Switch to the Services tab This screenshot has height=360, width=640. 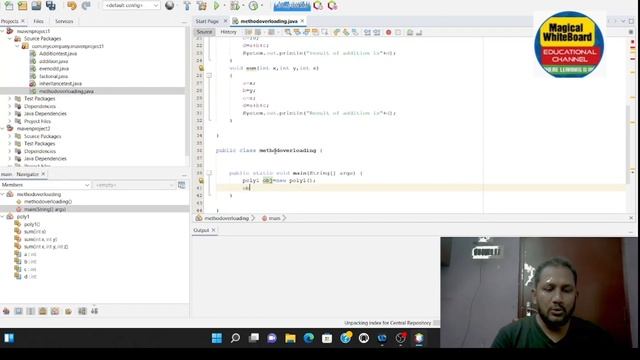pos(64,21)
